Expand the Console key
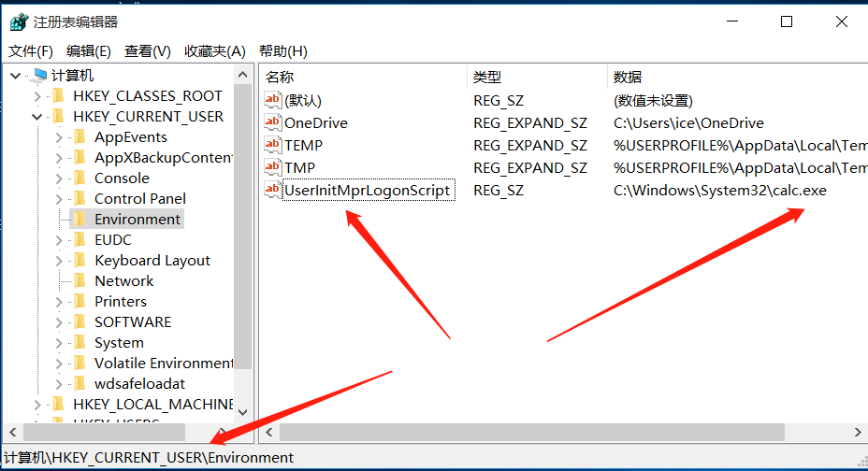The image size is (868, 471). click(59, 178)
